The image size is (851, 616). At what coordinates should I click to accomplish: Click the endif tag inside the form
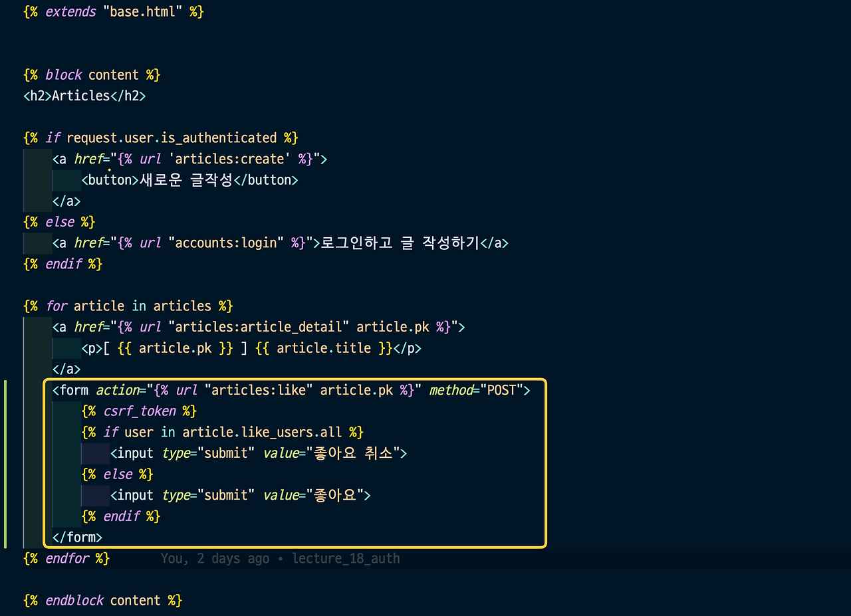[x=121, y=516]
